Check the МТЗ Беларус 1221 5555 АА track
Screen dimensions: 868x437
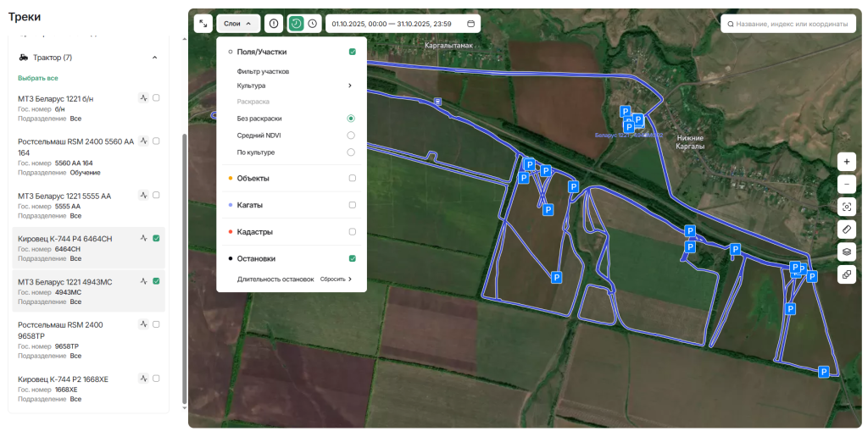coord(156,195)
